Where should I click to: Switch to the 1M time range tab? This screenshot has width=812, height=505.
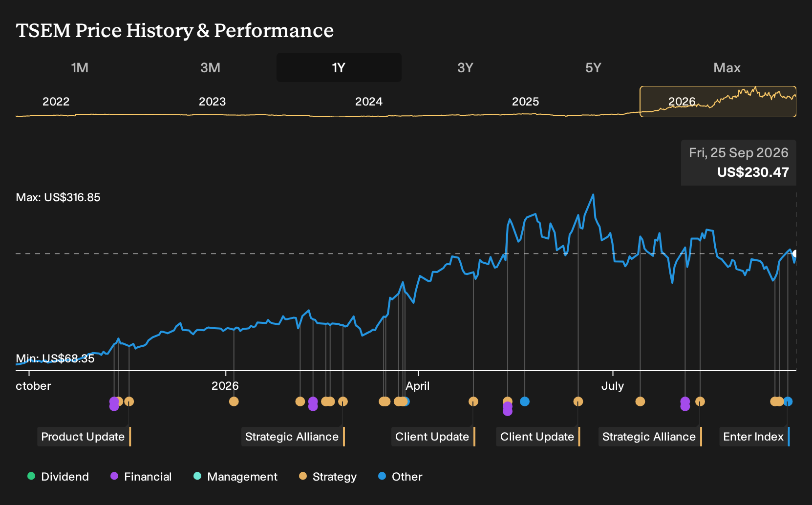coord(80,67)
